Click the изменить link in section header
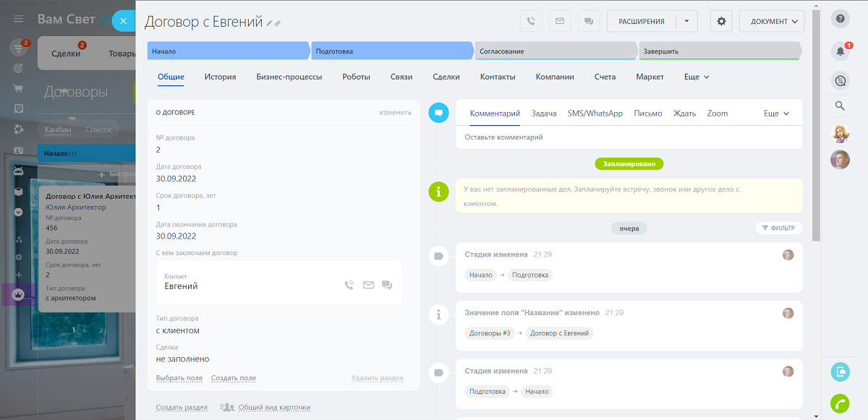Screen dimensions: 868x420 click(x=395, y=112)
